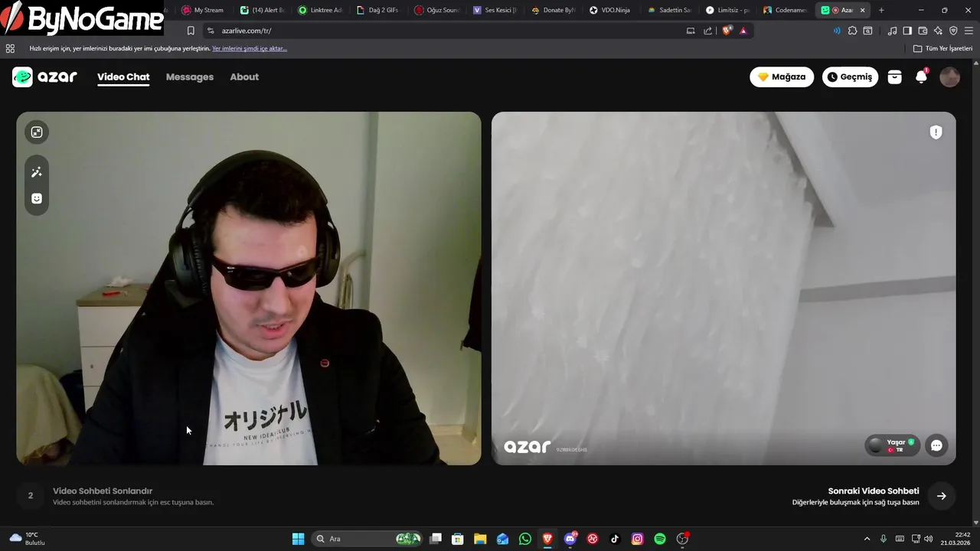
Task: Open WhatsApp from the taskbar
Action: (x=524, y=539)
